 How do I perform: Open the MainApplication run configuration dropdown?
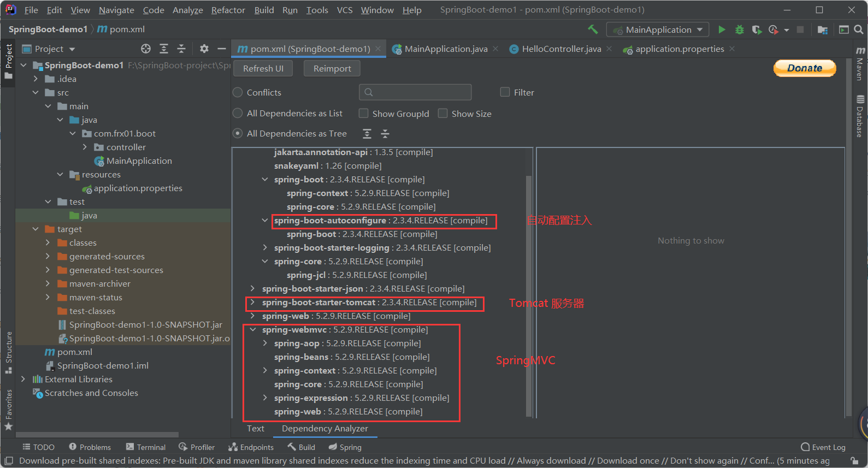pos(658,29)
